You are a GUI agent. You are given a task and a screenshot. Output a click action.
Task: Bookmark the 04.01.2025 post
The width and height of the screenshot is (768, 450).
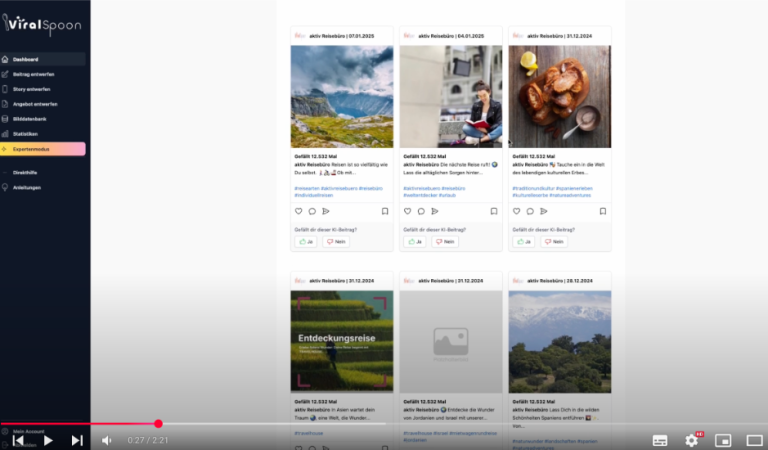pos(493,211)
